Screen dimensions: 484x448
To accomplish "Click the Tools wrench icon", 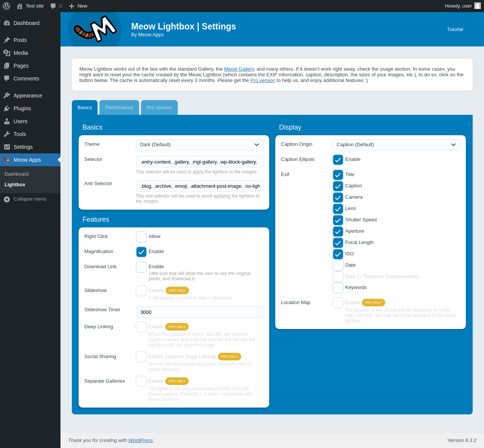I will point(7,134).
